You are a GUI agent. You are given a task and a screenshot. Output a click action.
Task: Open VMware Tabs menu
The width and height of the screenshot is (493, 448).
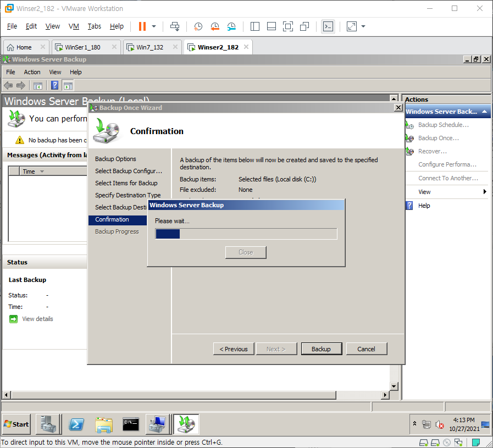click(95, 26)
